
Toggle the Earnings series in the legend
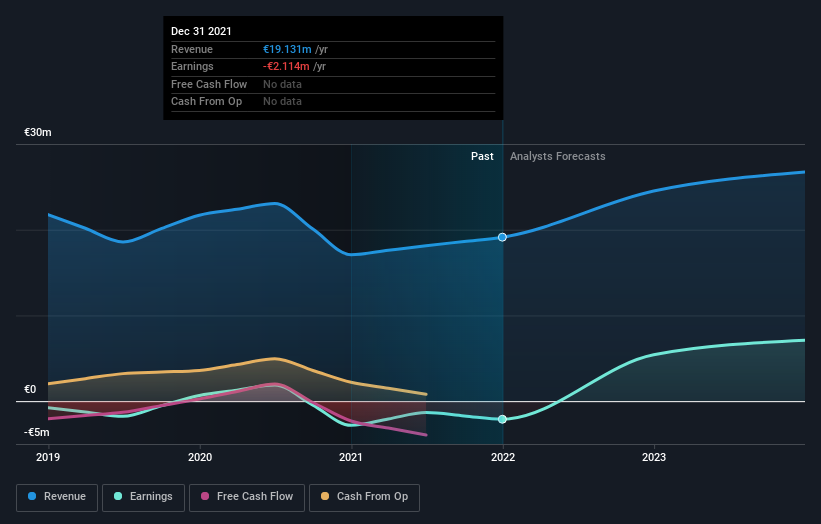click(x=143, y=497)
